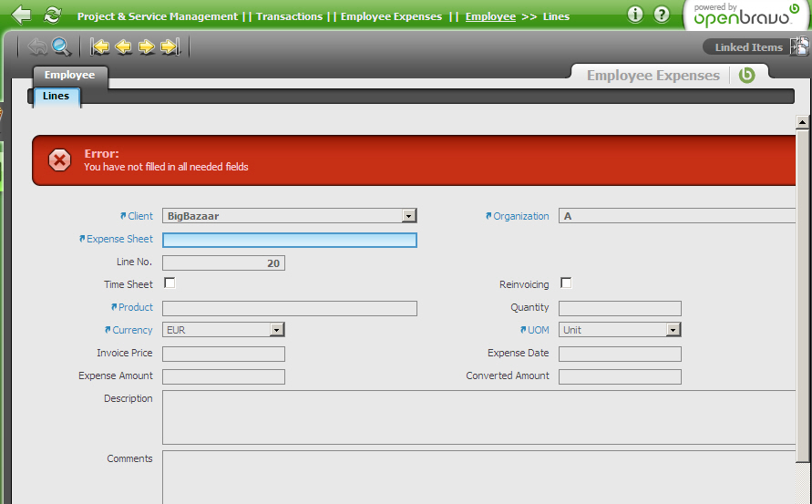Go to the next record
The image size is (812, 504).
[x=146, y=46]
